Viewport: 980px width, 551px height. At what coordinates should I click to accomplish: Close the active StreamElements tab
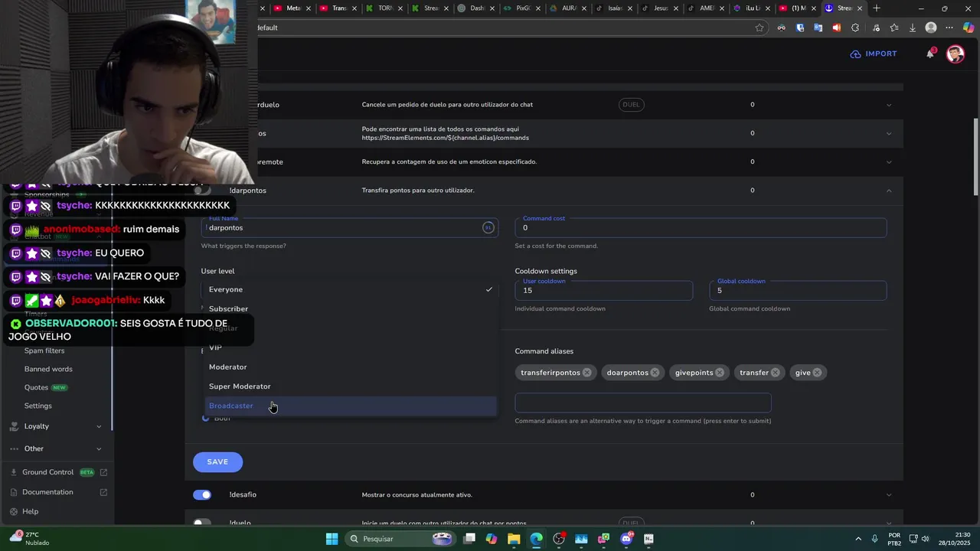pyautogui.click(x=860, y=8)
